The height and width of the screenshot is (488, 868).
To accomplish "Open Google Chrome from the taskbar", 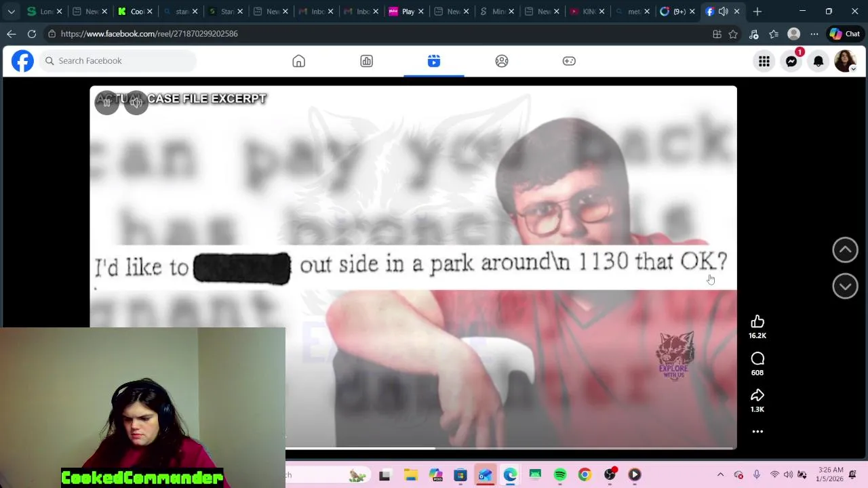I will (x=585, y=475).
